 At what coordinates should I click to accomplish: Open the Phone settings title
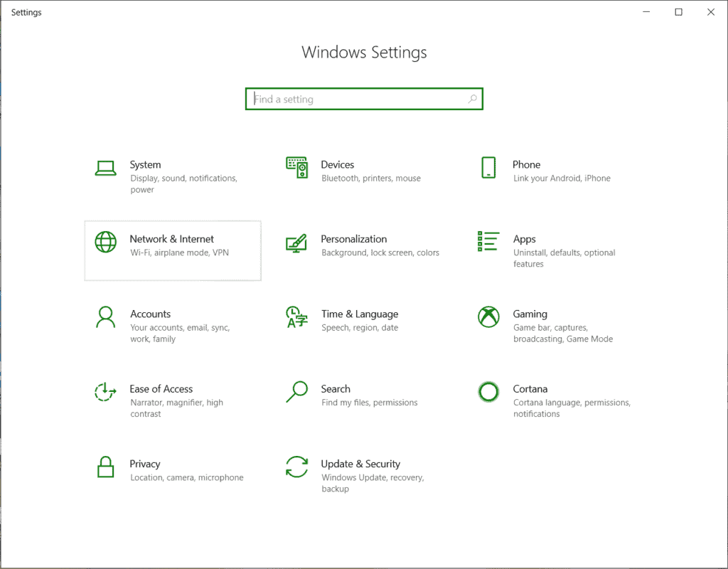coord(527,164)
